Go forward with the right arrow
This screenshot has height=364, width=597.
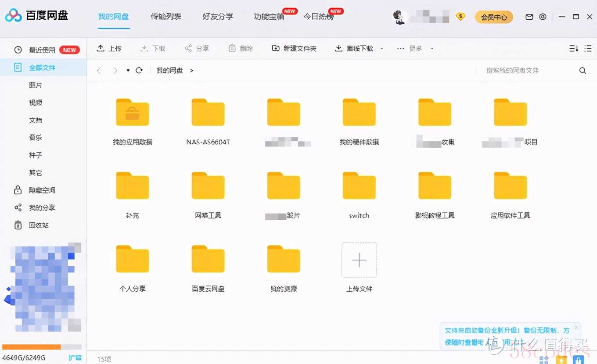(115, 70)
